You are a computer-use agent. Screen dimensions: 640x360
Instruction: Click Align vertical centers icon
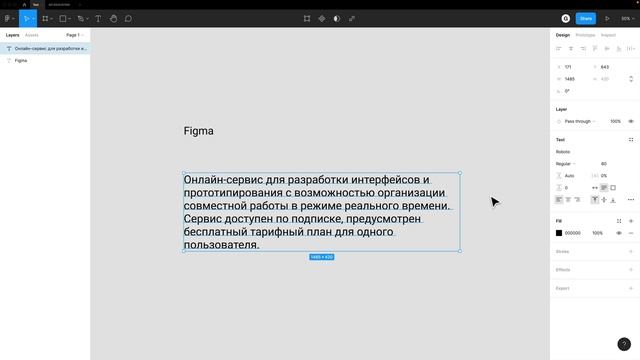coord(607,49)
